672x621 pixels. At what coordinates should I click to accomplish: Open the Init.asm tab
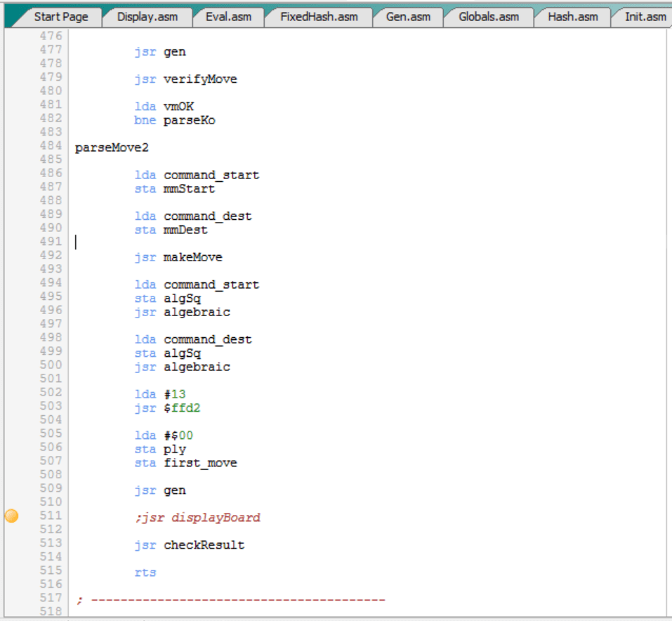(x=645, y=17)
